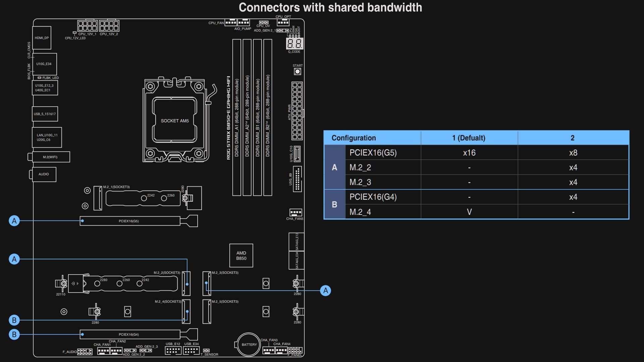The width and height of the screenshot is (644, 362).
Task: Select "M.2_2" in the configuration table
Action: tap(360, 168)
